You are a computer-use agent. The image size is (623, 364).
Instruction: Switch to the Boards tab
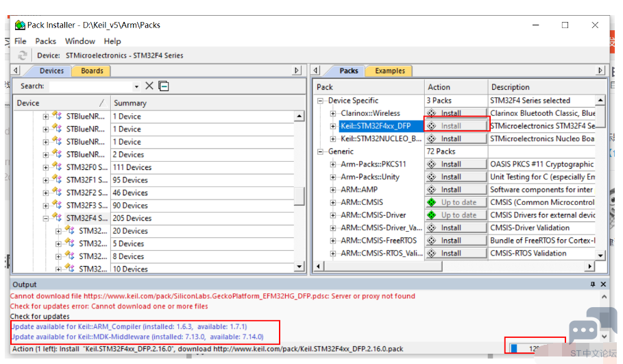92,71
